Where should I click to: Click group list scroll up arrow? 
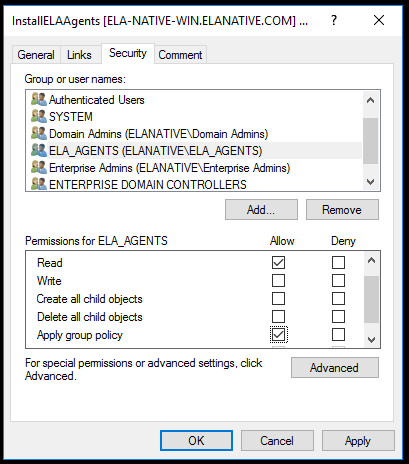pyautogui.click(x=370, y=100)
